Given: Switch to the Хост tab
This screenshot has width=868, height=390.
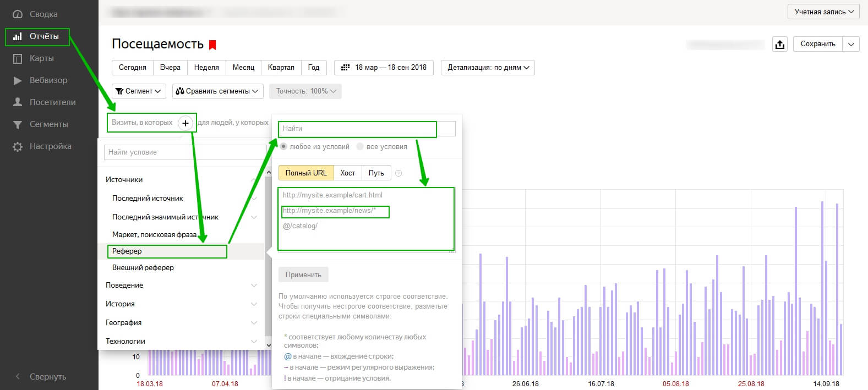Looking at the screenshot, I should coord(348,173).
